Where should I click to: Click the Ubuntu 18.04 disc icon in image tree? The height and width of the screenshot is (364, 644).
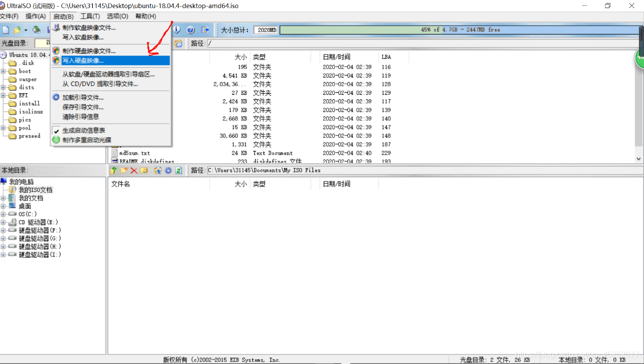coord(4,55)
